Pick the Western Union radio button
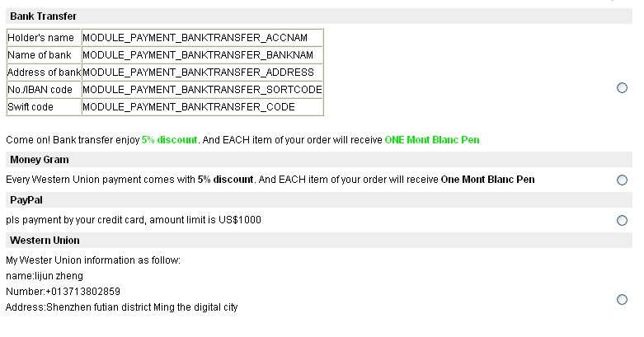Screen dimensions: 644x337 (x=622, y=299)
